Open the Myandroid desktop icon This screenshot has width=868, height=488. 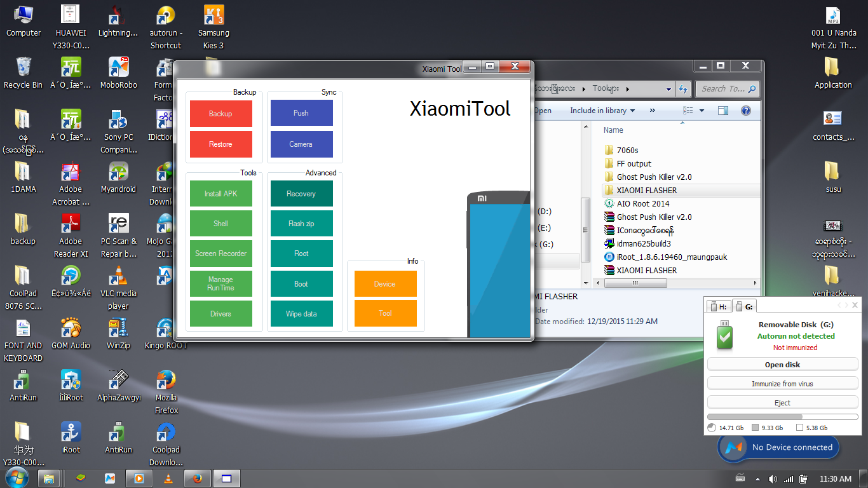pos(119,177)
